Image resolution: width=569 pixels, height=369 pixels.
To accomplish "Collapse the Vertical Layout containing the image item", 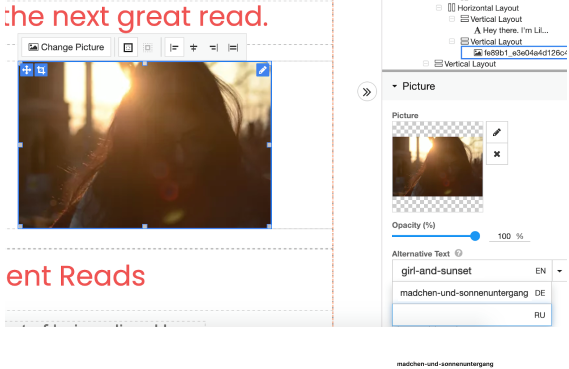I will [x=452, y=41].
